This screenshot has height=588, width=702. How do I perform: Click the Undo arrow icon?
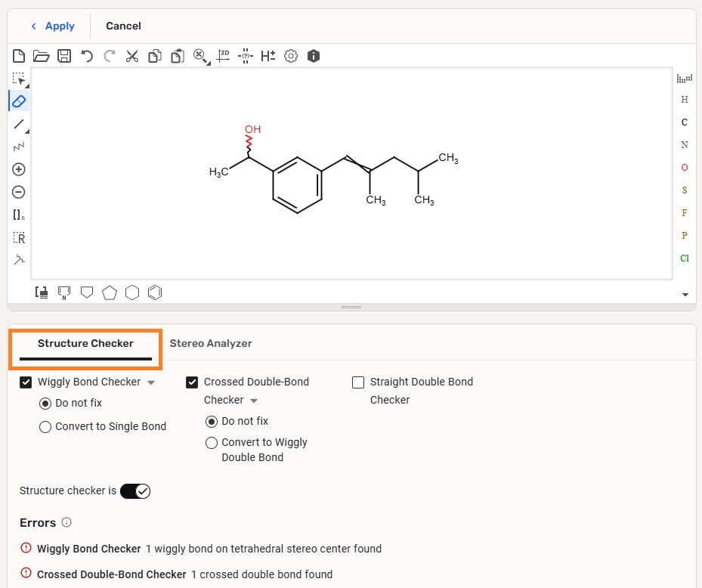tap(87, 56)
